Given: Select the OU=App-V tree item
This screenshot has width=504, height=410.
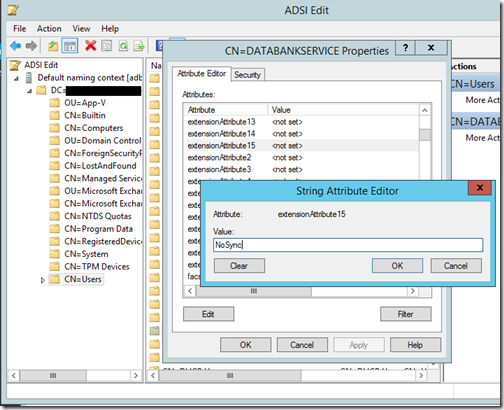Looking at the screenshot, I should click(85, 103).
